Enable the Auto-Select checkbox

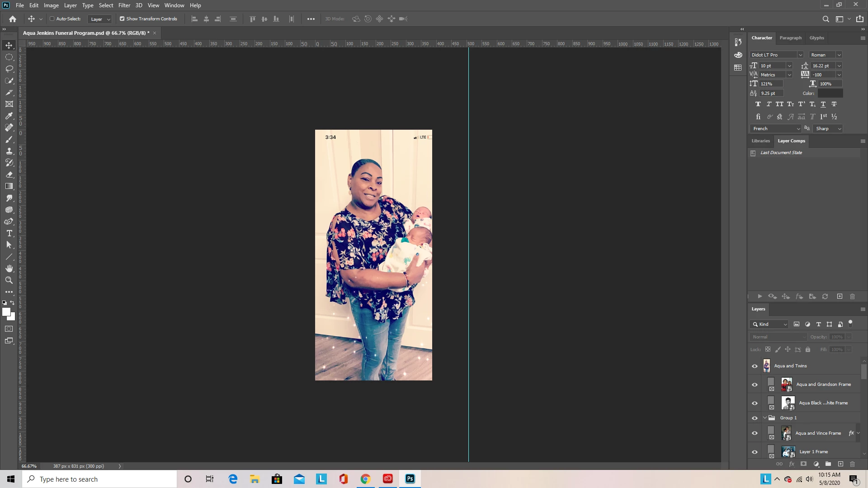coord(52,19)
